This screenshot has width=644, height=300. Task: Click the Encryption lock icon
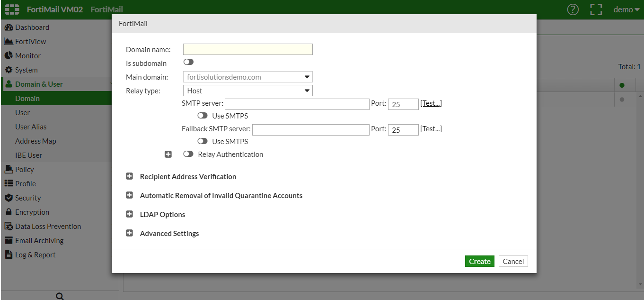[x=9, y=212]
